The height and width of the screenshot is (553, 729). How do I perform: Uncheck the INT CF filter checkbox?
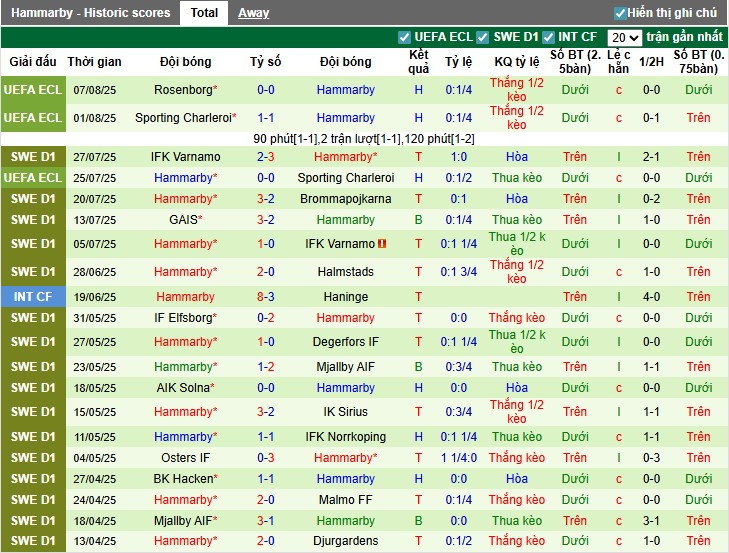549,37
